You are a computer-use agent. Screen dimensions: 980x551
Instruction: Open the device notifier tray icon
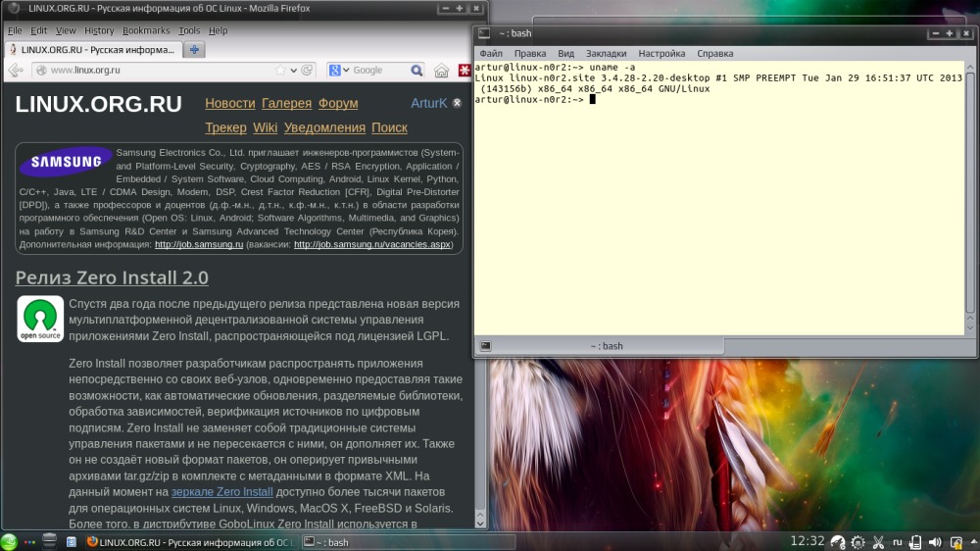pyautogui.click(x=915, y=542)
